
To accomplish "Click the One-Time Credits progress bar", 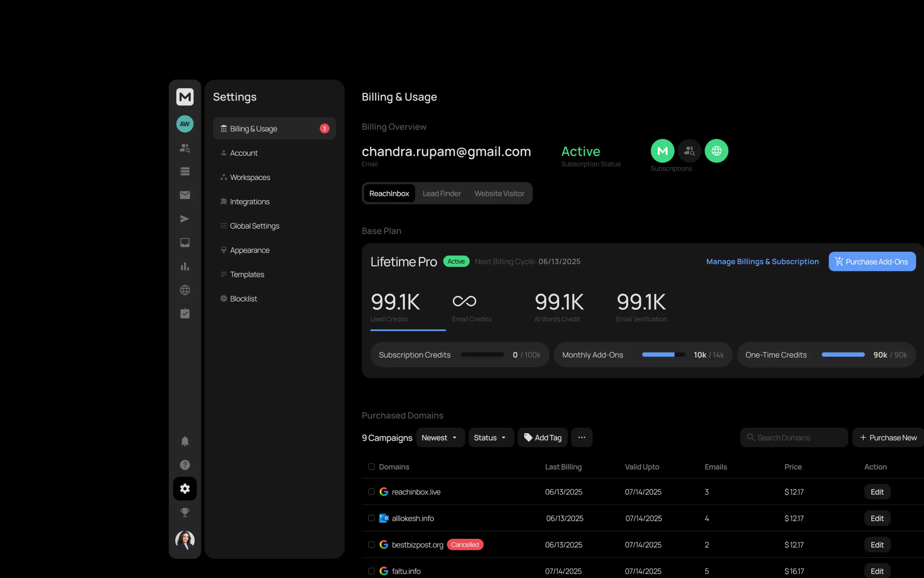I will 843,355.
